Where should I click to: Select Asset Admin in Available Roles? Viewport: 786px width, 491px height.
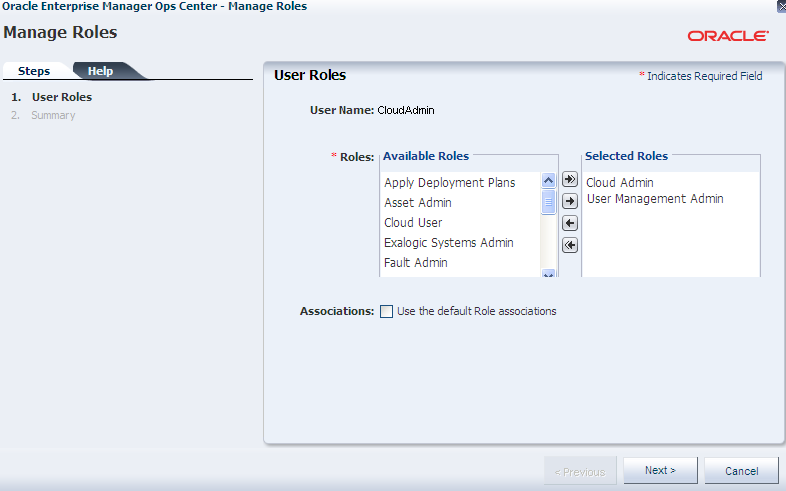(x=418, y=203)
